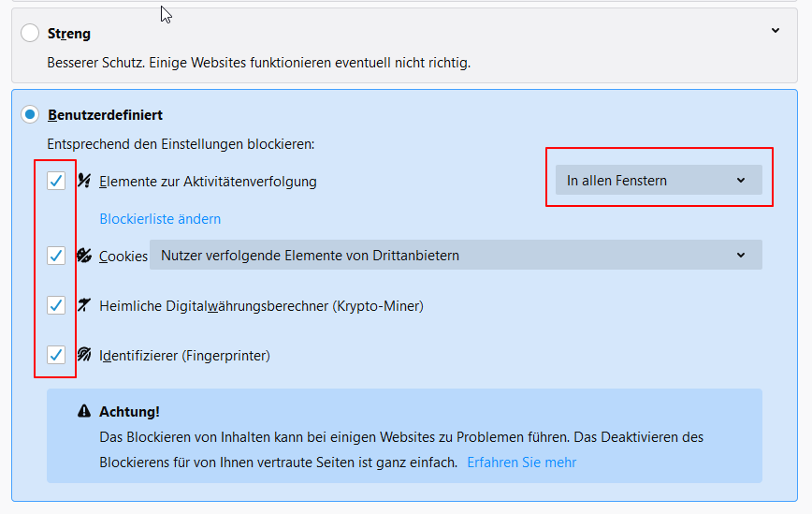Click the crossed-out cookie icon

pyautogui.click(x=84, y=255)
